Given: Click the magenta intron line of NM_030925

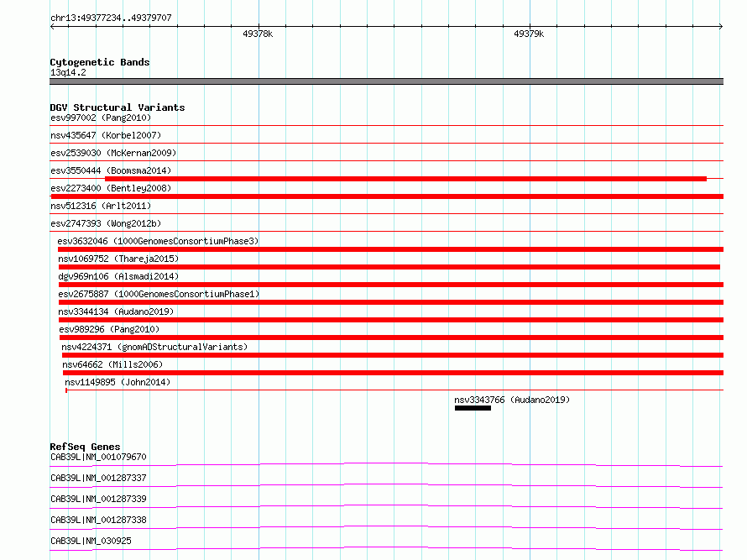Looking at the screenshot, I should point(386,548).
